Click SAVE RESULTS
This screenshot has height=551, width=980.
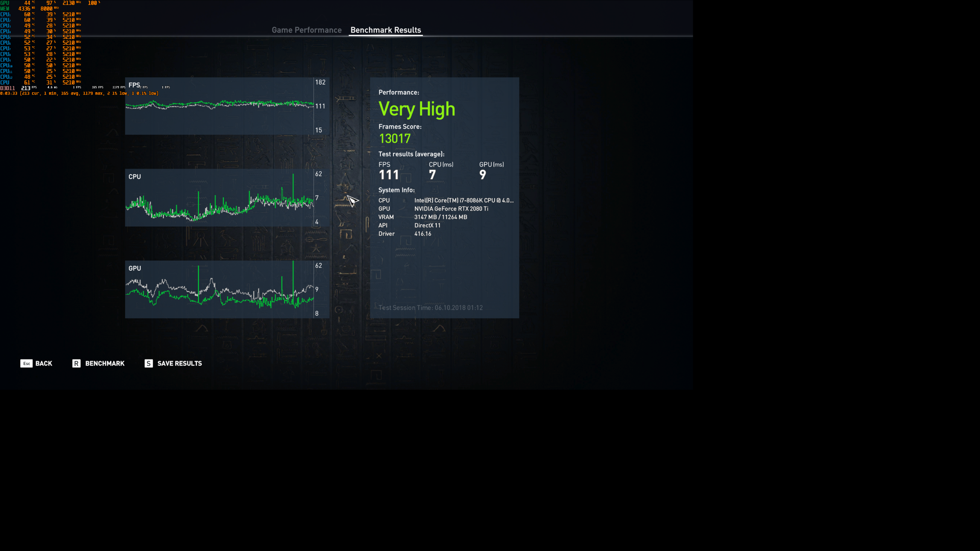[180, 364]
